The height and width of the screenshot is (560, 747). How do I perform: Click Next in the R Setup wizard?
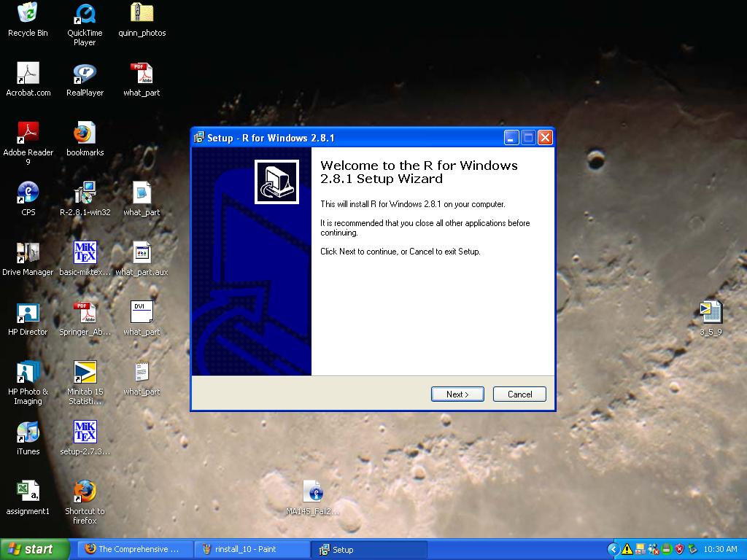(457, 394)
